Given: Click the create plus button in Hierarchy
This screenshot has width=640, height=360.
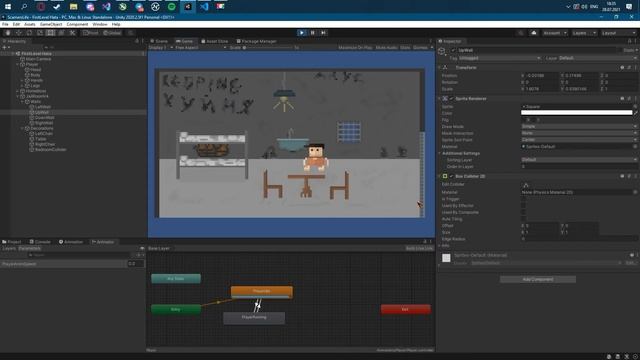Looking at the screenshot, I should pyautogui.click(x=5, y=47).
